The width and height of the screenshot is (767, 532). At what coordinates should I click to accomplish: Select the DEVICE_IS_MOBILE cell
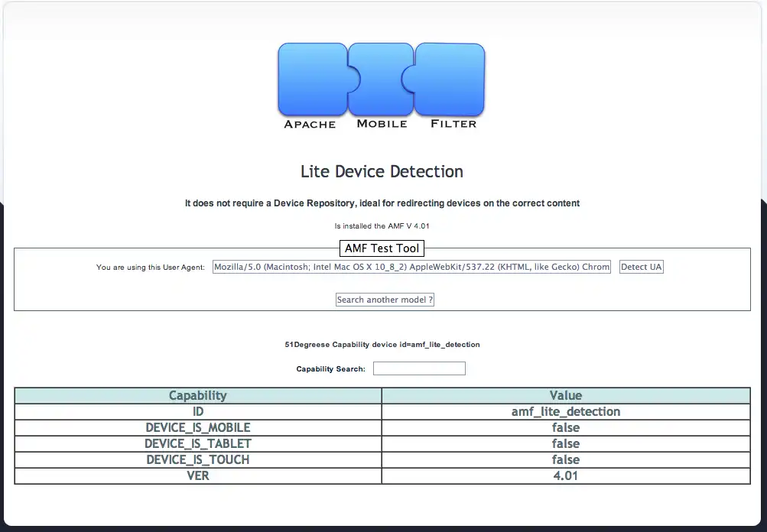pyautogui.click(x=198, y=428)
